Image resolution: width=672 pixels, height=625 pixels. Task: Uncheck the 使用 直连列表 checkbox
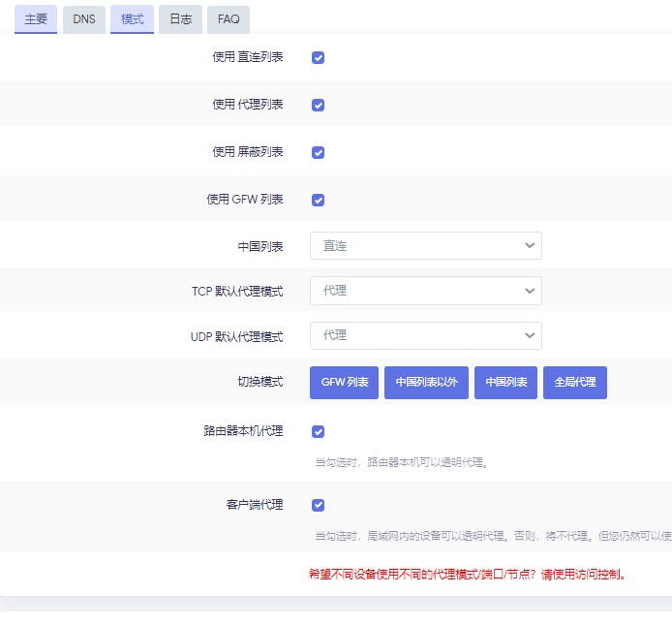click(318, 57)
